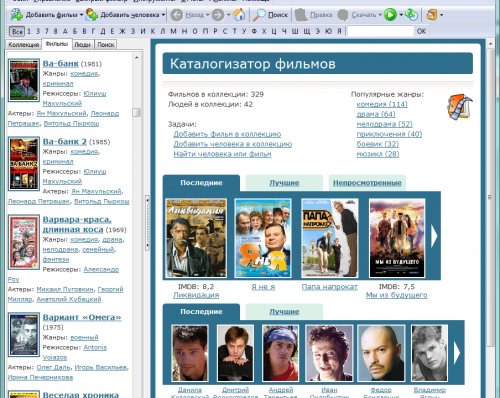500x398 pixels.
Task: Open the комедия (114) genre link
Action: tap(382, 104)
